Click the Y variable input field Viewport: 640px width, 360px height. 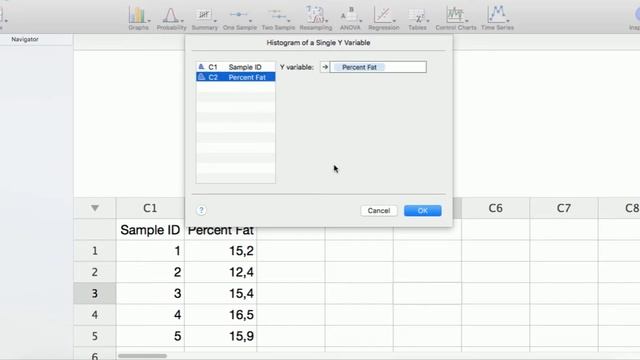click(x=378, y=67)
